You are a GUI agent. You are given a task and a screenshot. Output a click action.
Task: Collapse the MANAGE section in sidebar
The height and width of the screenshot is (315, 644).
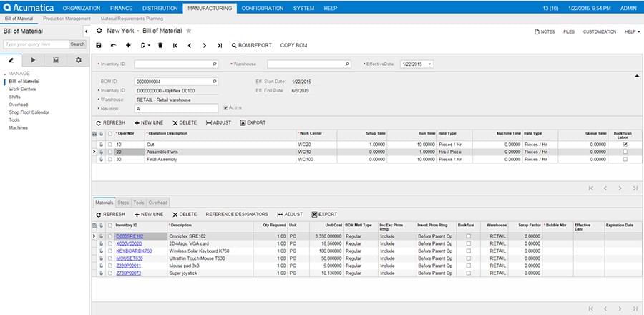pos(5,74)
